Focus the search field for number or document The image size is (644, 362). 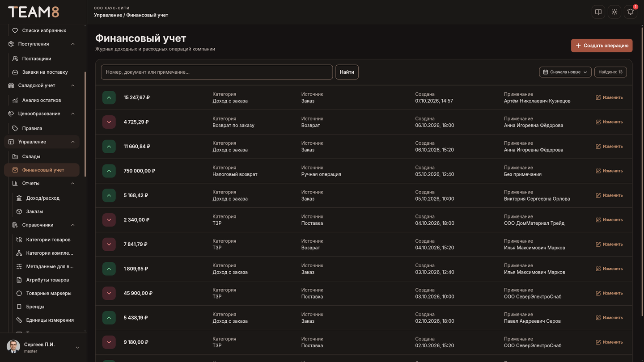217,72
